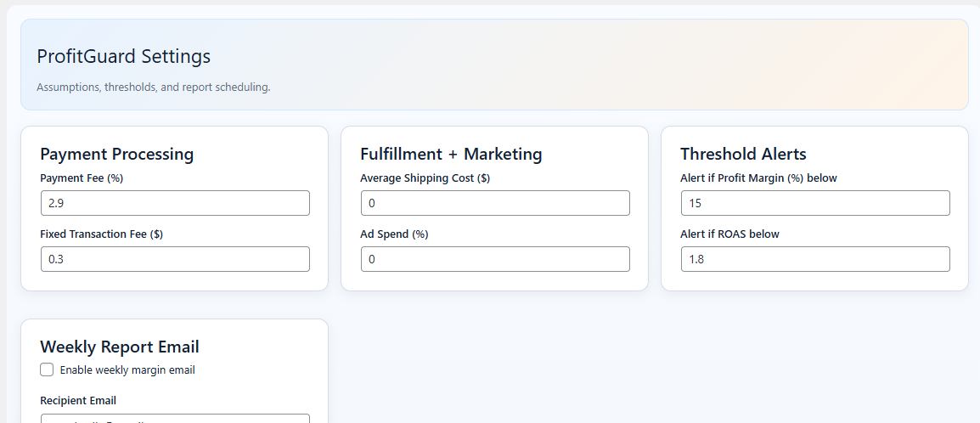
Task: Click the Profit Margin alert threshold field
Action: [815, 203]
